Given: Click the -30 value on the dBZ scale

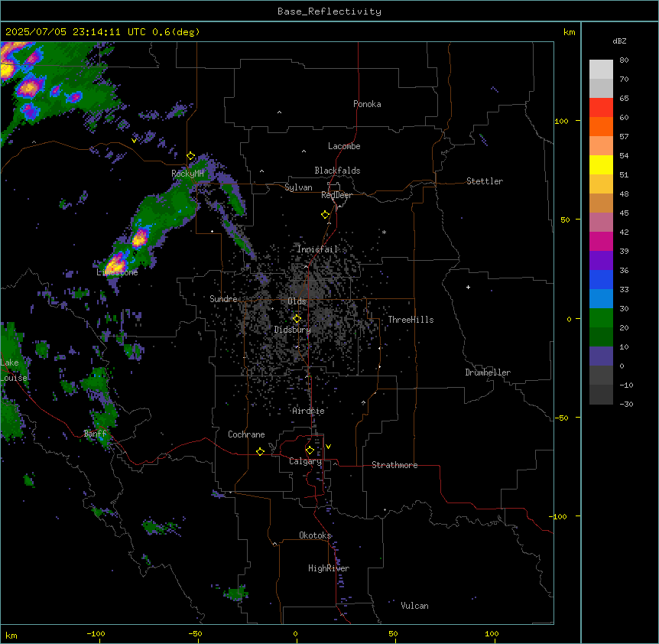Looking at the screenshot, I should [x=626, y=404].
